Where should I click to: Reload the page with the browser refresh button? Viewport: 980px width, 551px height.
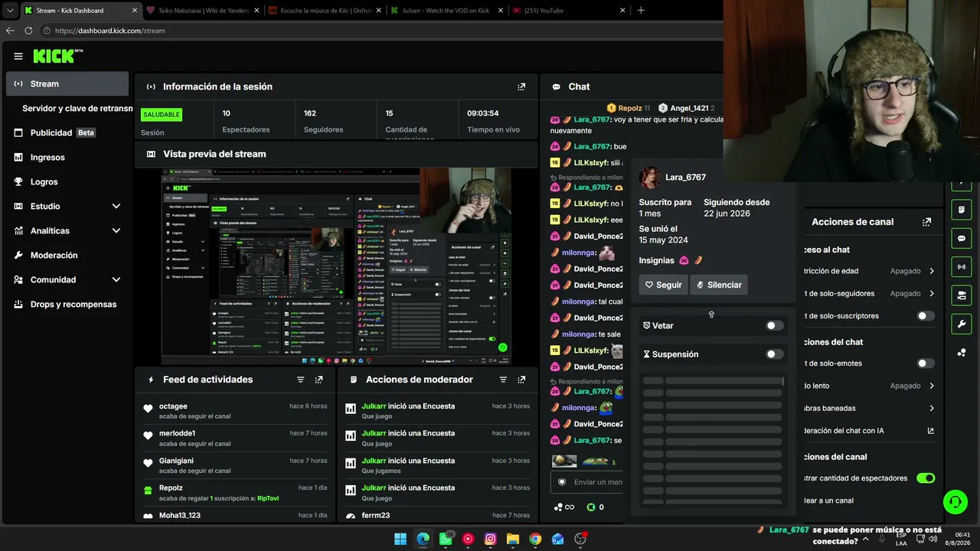pyautogui.click(x=28, y=31)
